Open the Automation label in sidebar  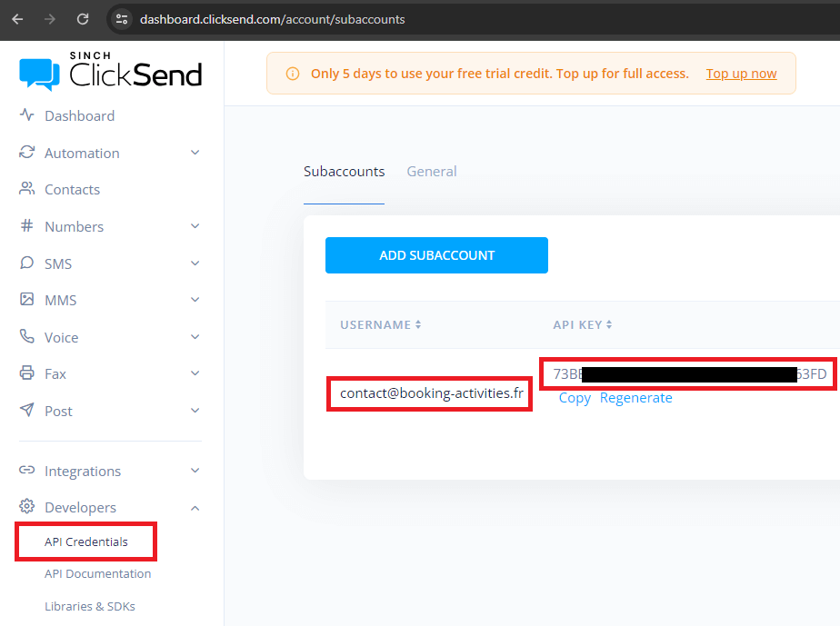point(82,154)
